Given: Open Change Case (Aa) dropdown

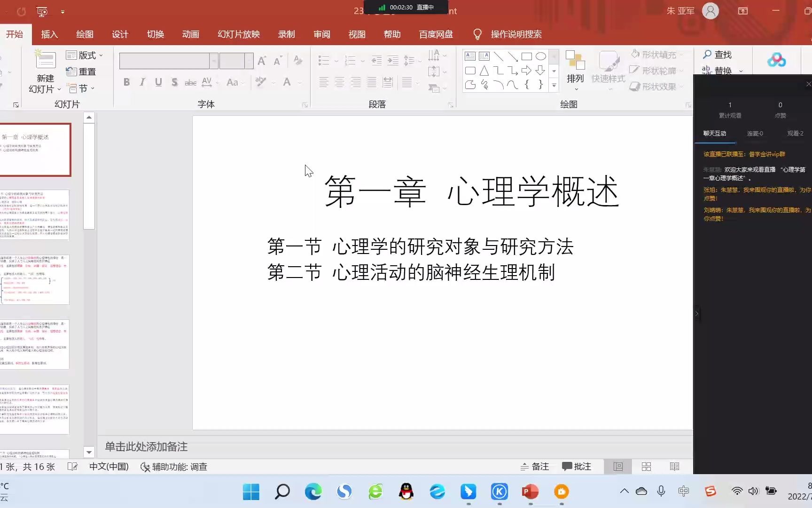Looking at the screenshot, I should (235, 82).
